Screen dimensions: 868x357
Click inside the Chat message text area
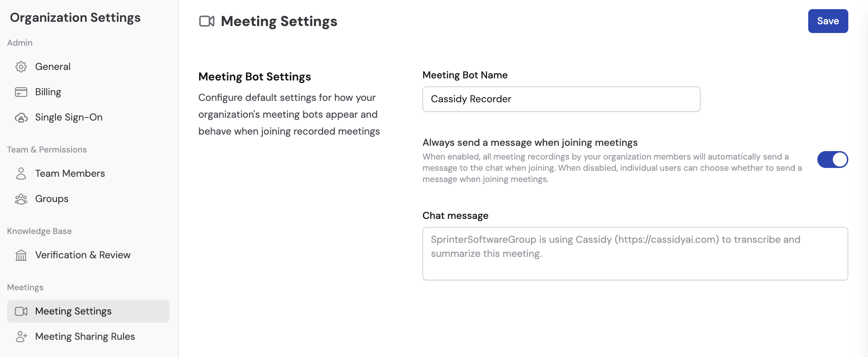coord(633,254)
